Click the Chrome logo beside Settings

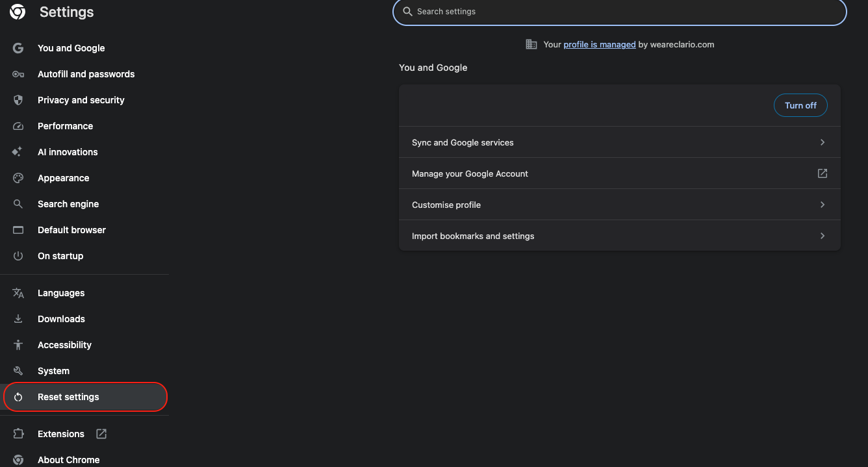(x=18, y=12)
